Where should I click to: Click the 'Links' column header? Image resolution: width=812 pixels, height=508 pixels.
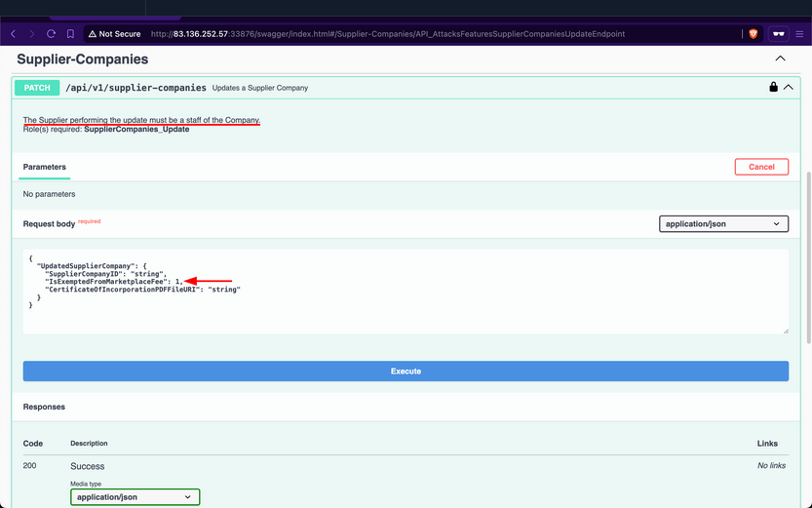(767, 444)
